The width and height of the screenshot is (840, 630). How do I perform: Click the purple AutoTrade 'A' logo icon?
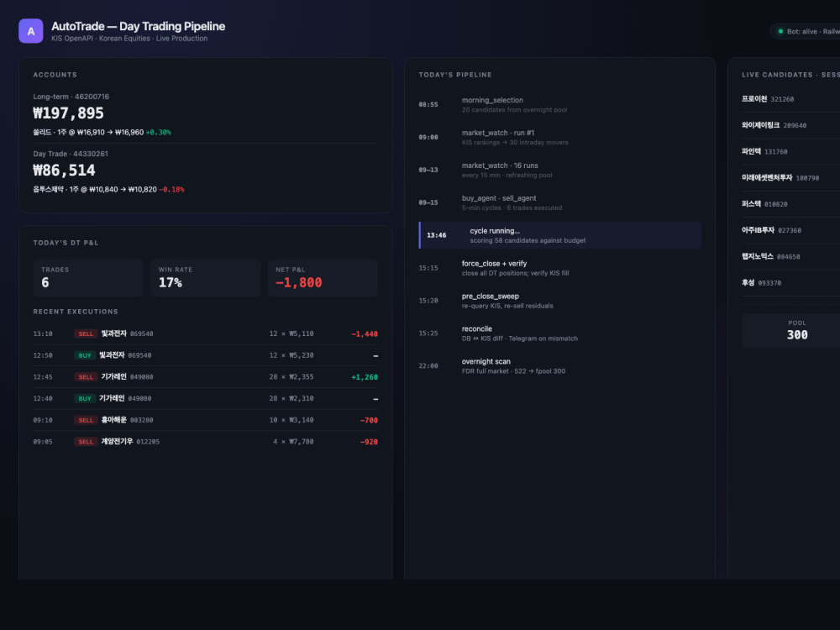coord(30,31)
